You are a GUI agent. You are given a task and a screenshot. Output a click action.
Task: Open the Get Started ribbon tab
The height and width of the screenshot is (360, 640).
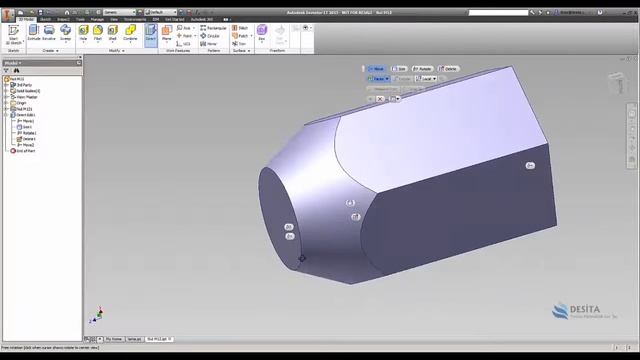click(x=174, y=19)
